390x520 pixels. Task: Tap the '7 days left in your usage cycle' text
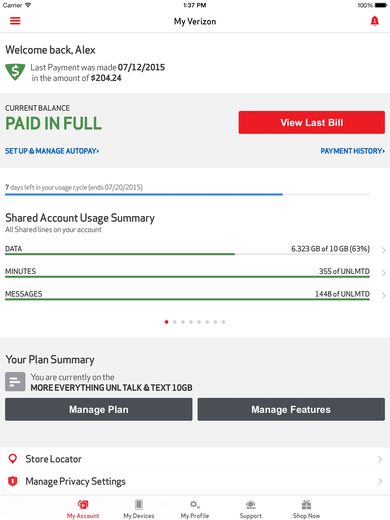pyautogui.click(x=74, y=187)
